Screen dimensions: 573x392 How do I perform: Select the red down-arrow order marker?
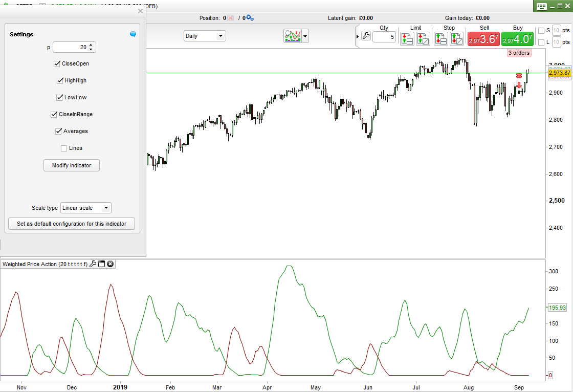(519, 85)
